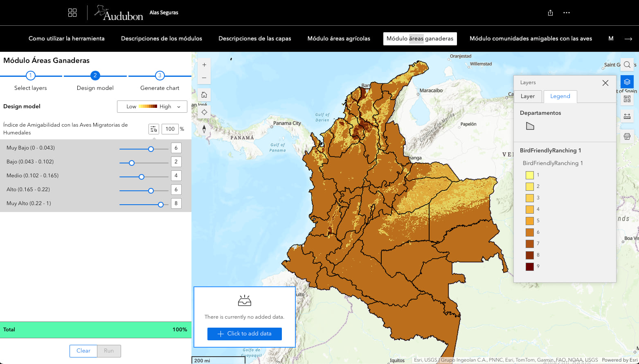
Task: Click the find my location icon
Action: (204, 112)
